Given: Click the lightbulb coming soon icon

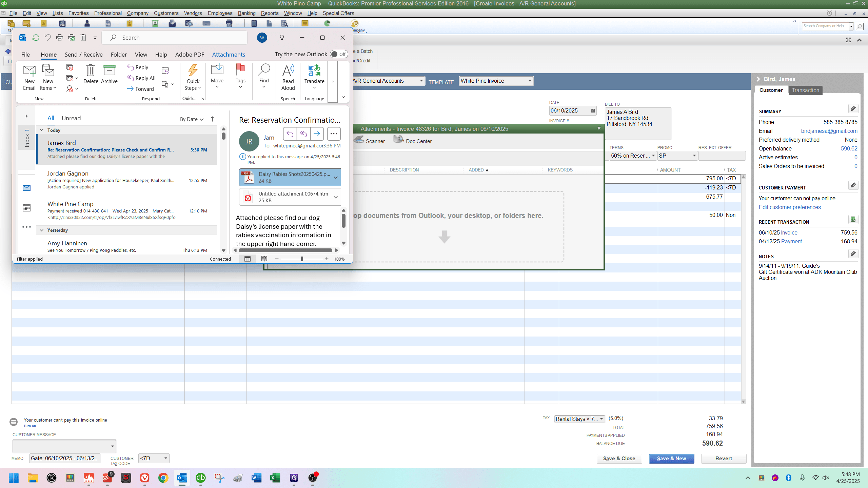Looking at the screenshot, I should click(x=282, y=38).
